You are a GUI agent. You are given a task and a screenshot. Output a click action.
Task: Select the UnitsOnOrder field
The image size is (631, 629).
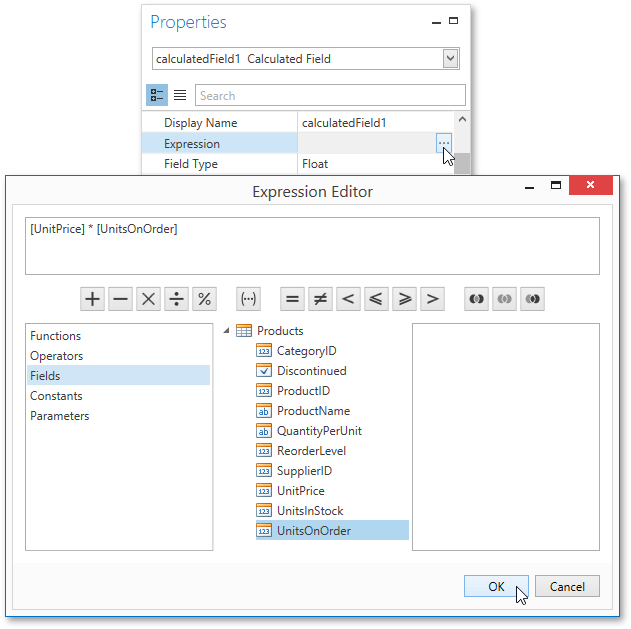coord(332,530)
